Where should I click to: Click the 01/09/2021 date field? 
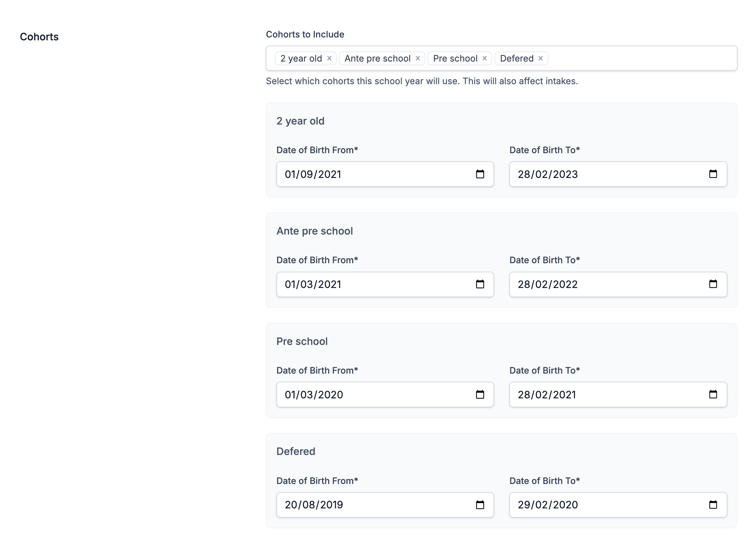coord(385,174)
